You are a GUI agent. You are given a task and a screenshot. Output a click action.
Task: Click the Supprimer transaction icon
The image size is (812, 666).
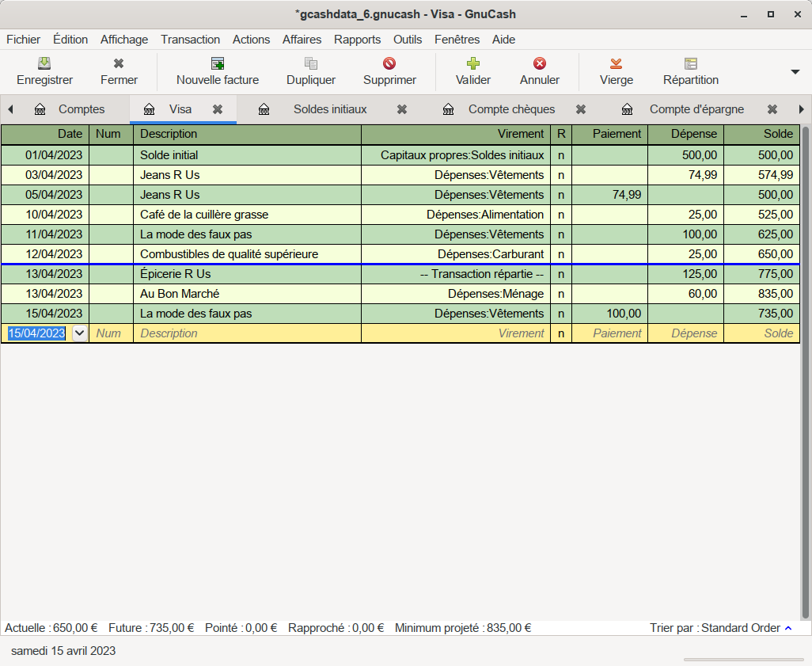coord(389,64)
